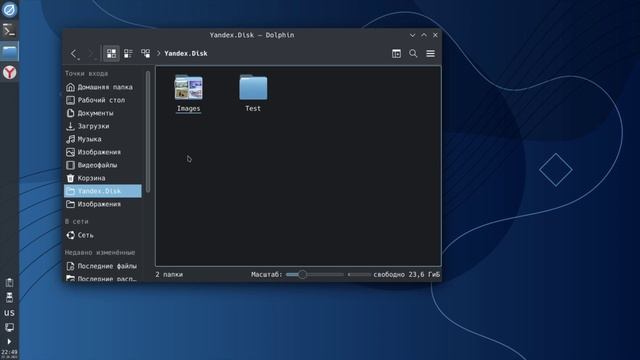The height and width of the screenshot is (360, 640).
Task: Open Корзина in Places
Action: tap(103, 178)
